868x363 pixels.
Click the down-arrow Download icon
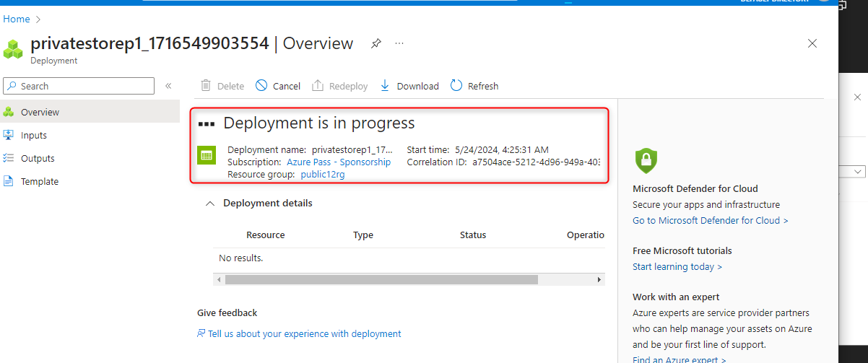pyautogui.click(x=384, y=85)
